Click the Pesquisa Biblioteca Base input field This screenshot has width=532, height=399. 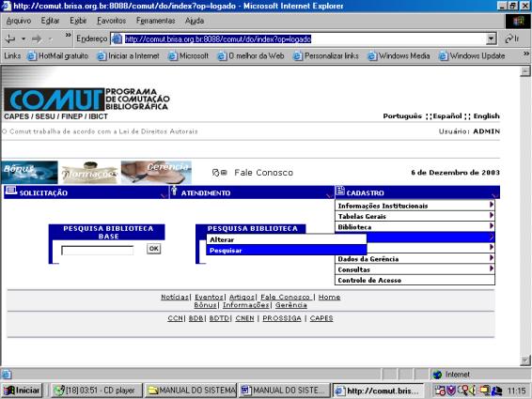(98, 250)
